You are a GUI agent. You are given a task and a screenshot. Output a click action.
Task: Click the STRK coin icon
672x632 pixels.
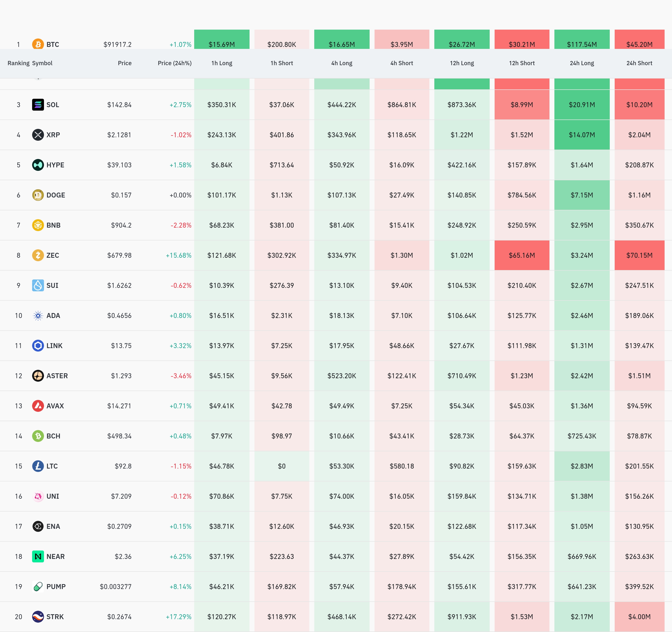pos(38,616)
